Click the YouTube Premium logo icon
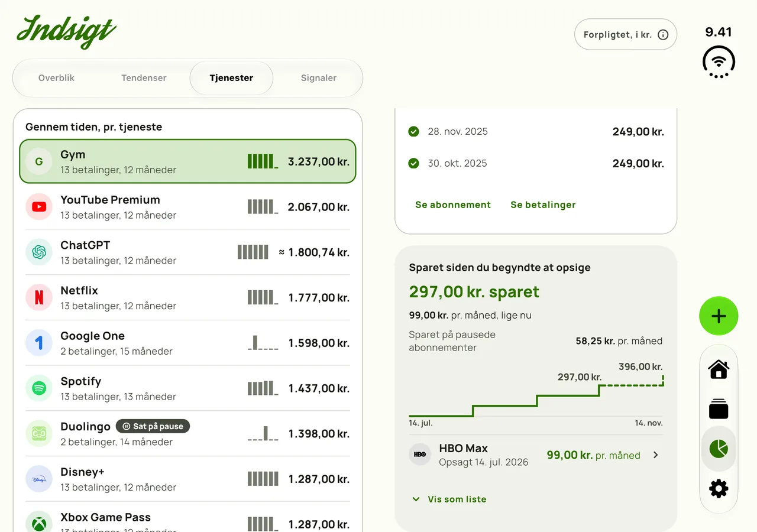 coord(39,207)
